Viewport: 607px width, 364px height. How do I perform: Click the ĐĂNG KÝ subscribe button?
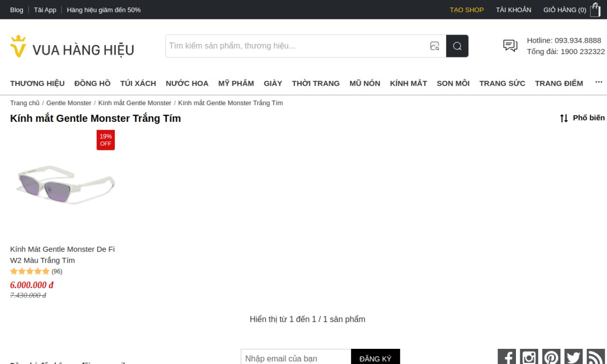pos(376,358)
